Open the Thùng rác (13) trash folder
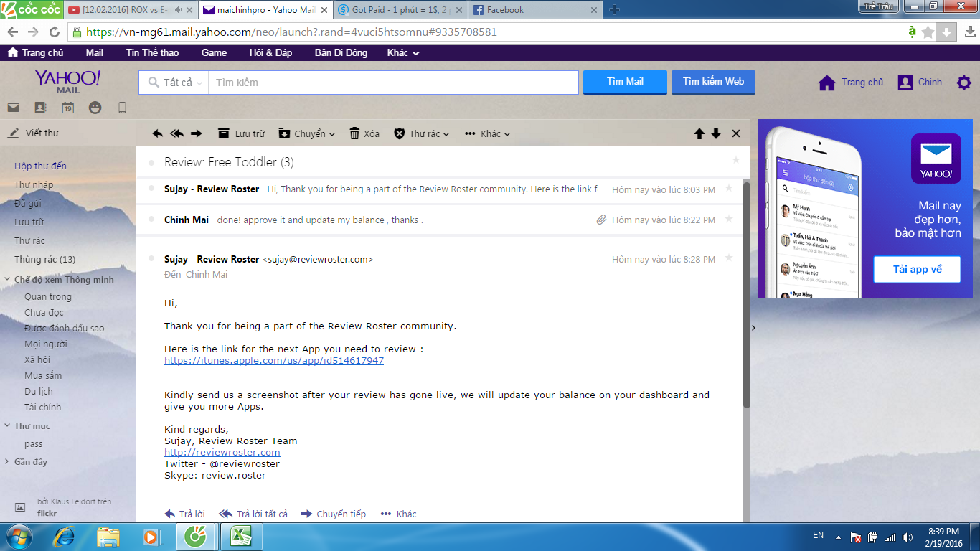The height and width of the screenshot is (551, 980). point(44,259)
